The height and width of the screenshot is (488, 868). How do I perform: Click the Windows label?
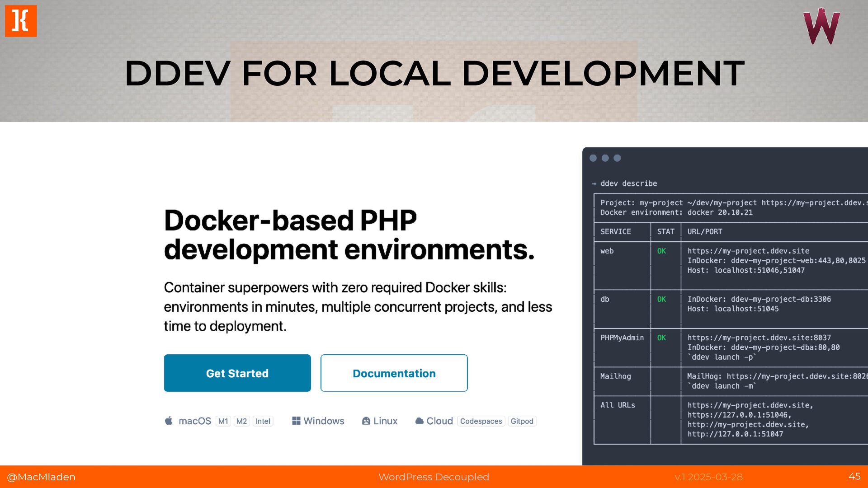click(x=324, y=421)
